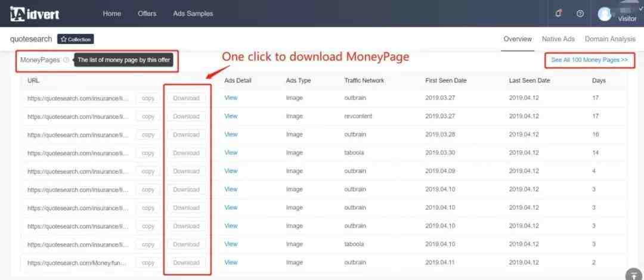Image resolution: width=644 pixels, height=280 pixels.
Task: Add quotesearch to Collection
Action: click(76, 39)
